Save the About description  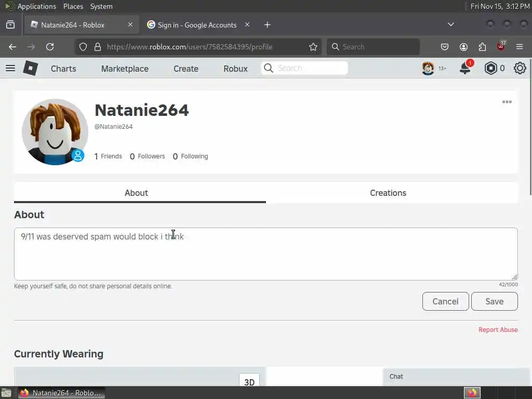pyautogui.click(x=495, y=301)
